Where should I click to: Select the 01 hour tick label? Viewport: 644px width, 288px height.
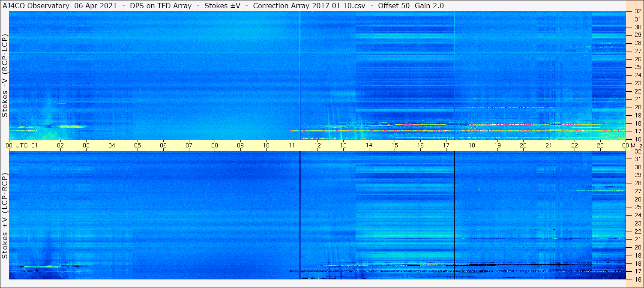click(x=35, y=145)
